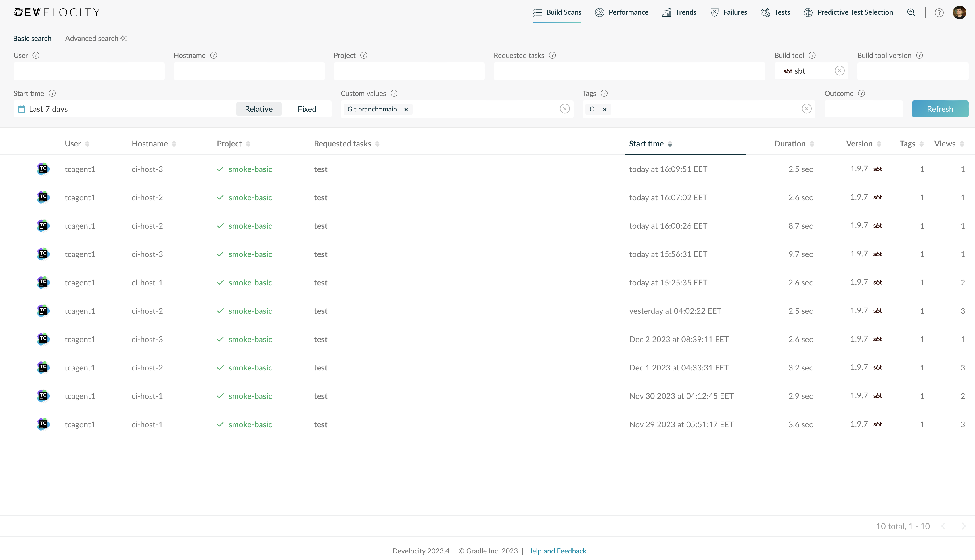Clear all Tags filter values
The height and width of the screenshot is (560, 975).
coord(806,109)
